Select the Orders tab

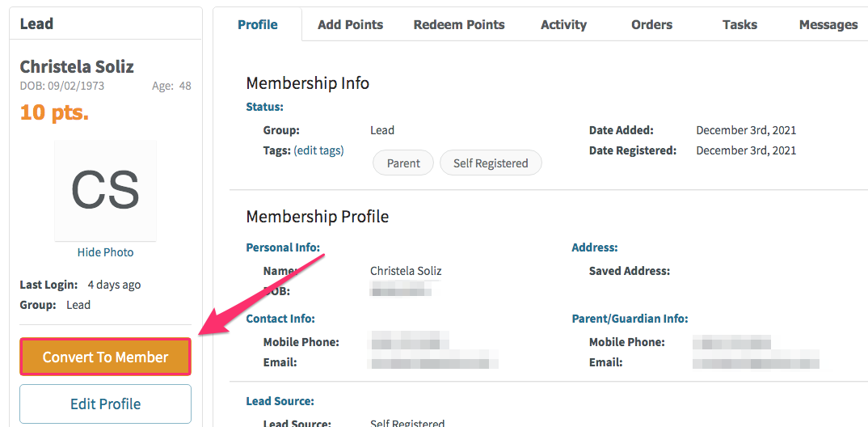point(651,24)
